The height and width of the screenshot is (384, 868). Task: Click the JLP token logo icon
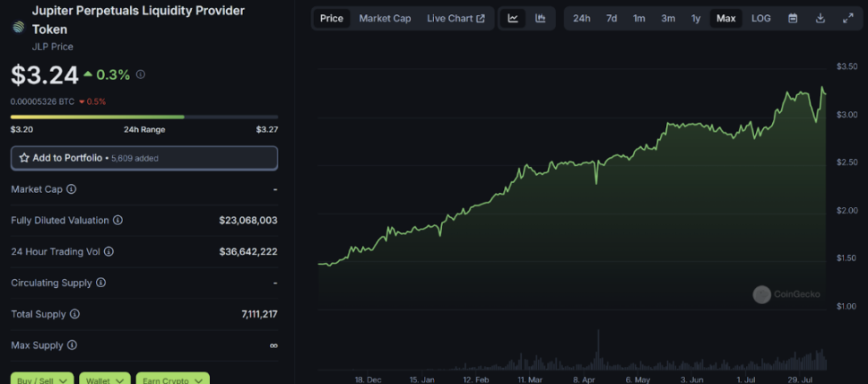coord(19,27)
